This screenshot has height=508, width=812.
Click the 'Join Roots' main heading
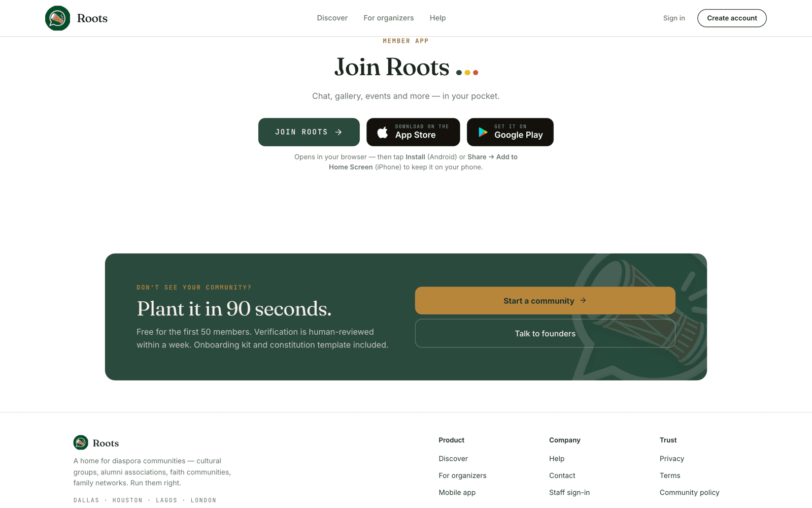(392, 67)
